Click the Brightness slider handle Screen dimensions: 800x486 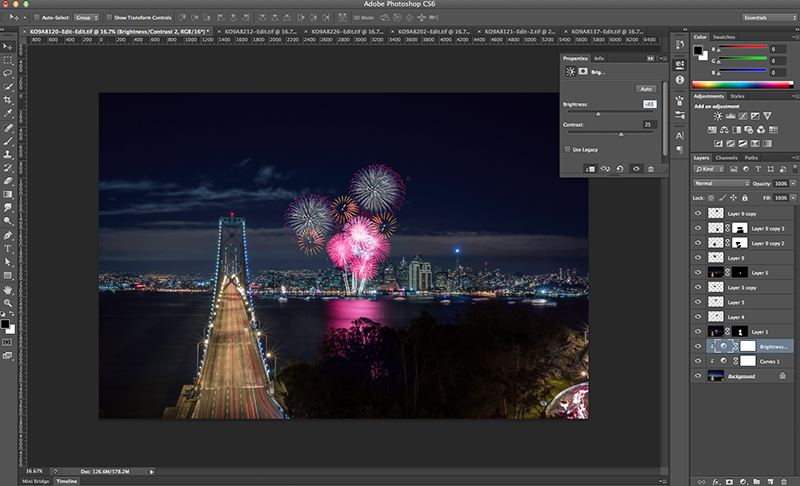598,114
